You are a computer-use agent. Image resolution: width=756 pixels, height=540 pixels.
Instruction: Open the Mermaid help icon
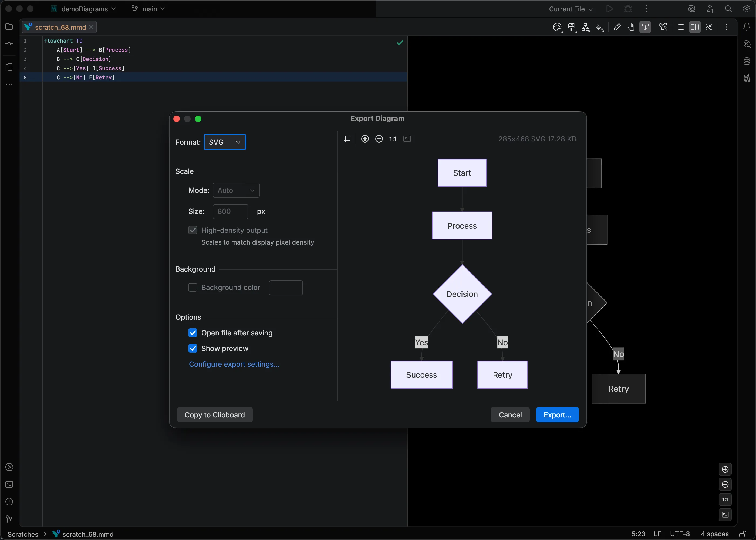663,27
